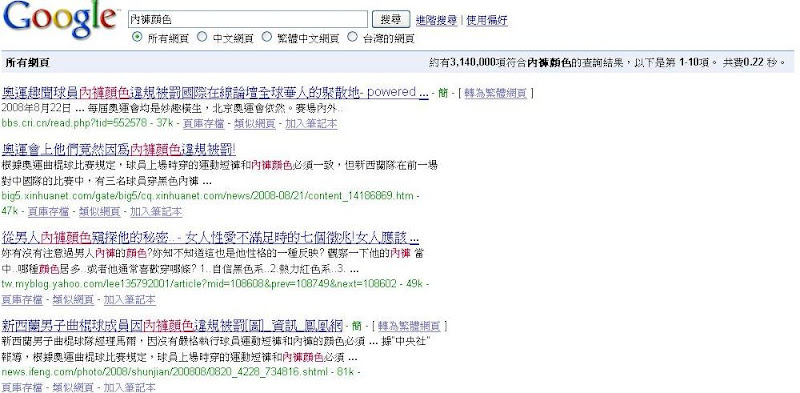Focus the search box containing 內褲顏色

tap(247, 19)
